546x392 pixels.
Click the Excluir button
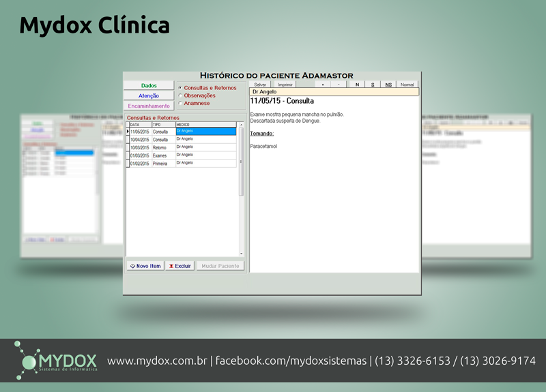click(180, 266)
